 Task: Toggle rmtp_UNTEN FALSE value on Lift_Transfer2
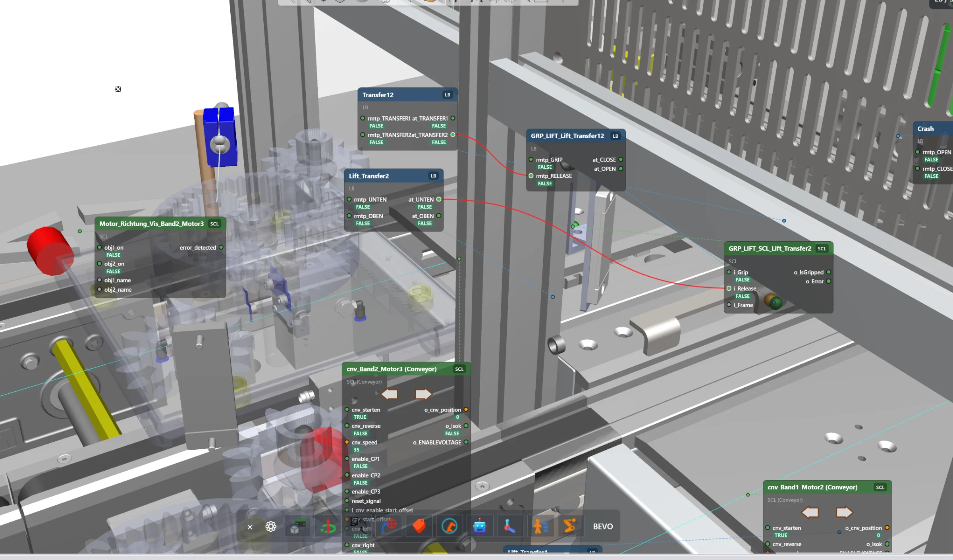tap(363, 207)
